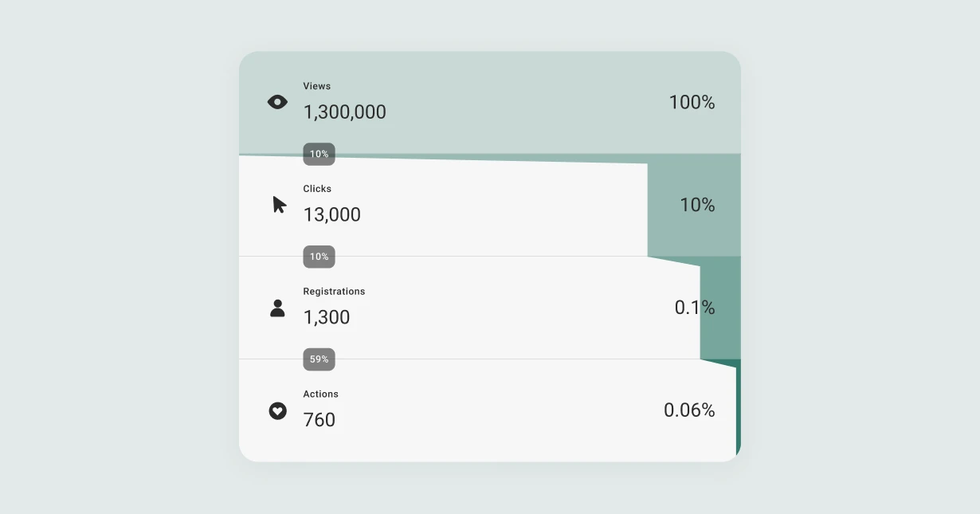This screenshot has height=514, width=980.
Task: Click the 0.1% percentage in Registrations row
Action: (x=695, y=308)
